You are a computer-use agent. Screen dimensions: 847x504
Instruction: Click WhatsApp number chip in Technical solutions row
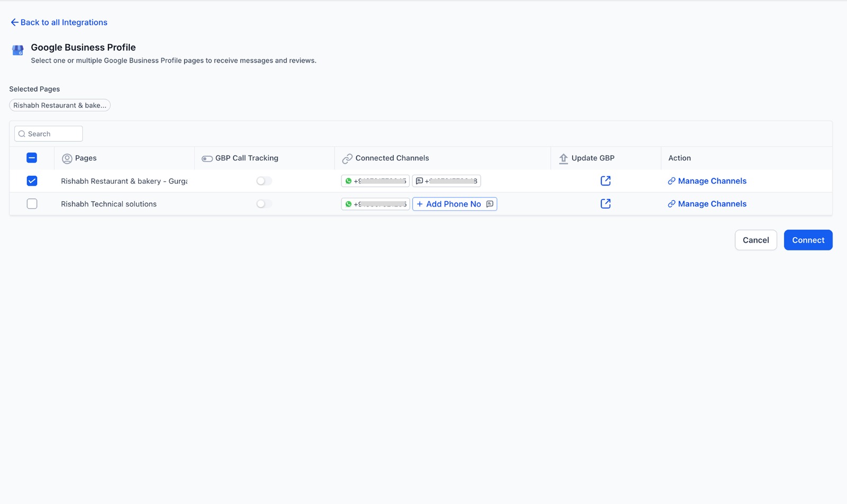(x=375, y=204)
